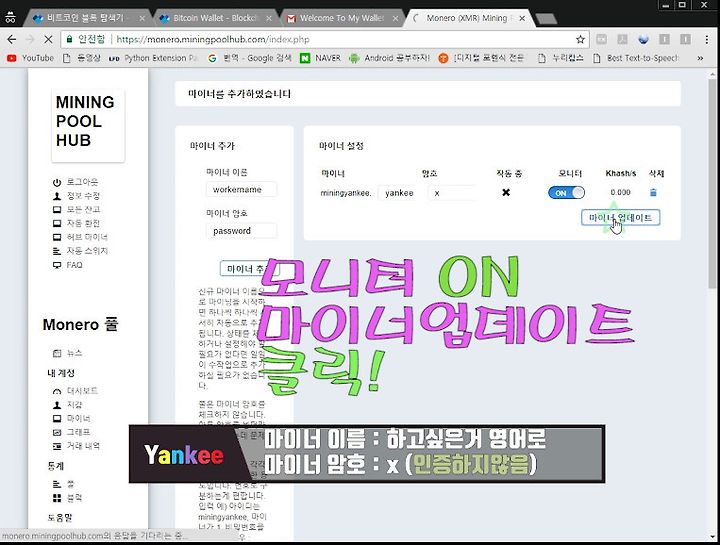
Task: Close the Bitcoin Wallet tab
Action: (x=269, y=18)
